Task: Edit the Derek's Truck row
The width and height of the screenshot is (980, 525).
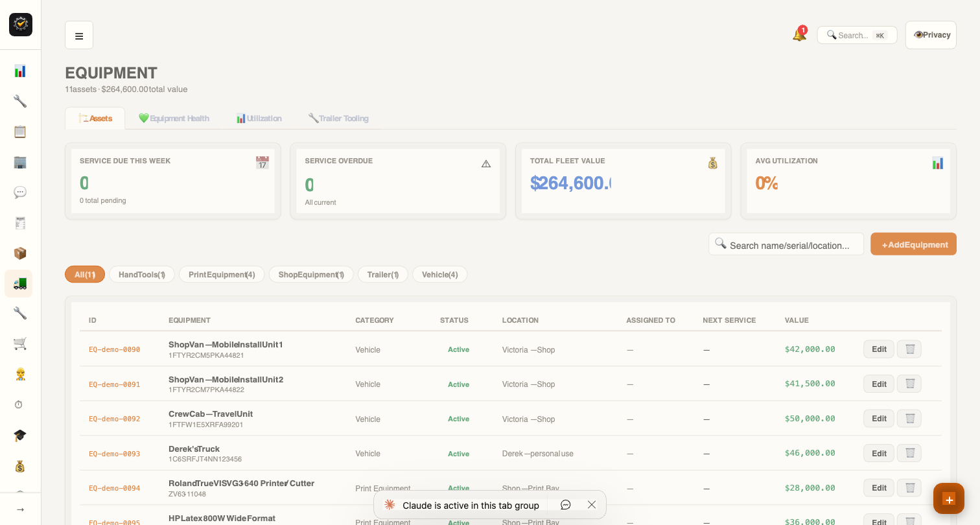Action: (879, 453)
